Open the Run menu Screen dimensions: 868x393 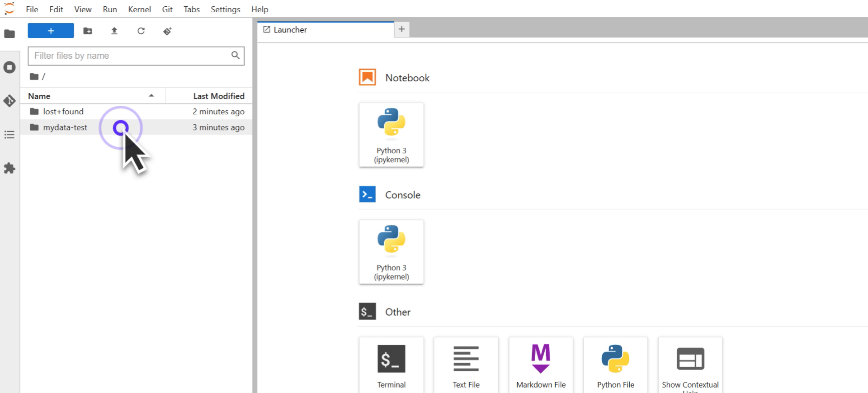(110, 9)
